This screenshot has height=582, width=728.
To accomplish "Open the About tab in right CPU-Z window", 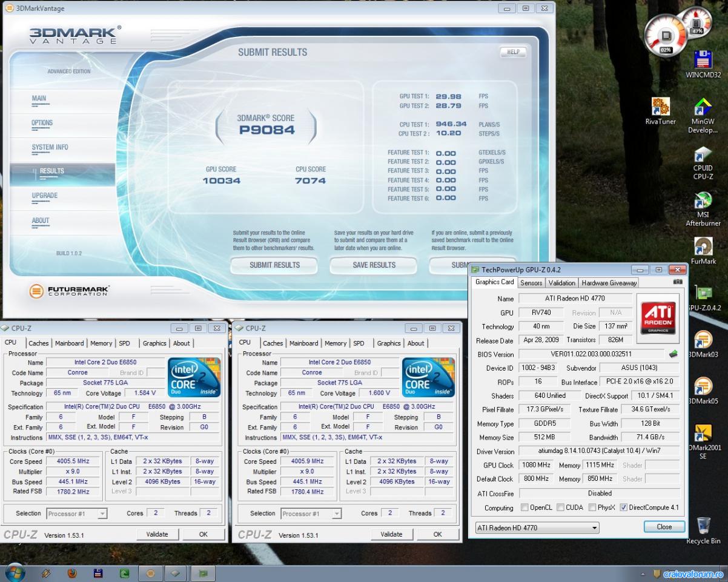I will (416, 343).
